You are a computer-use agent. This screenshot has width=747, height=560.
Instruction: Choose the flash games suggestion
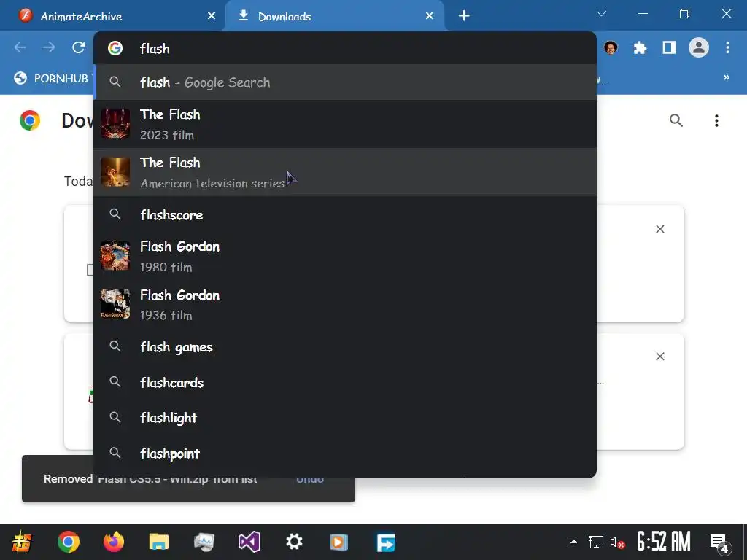pyautogui.click(x=345, y=346)
